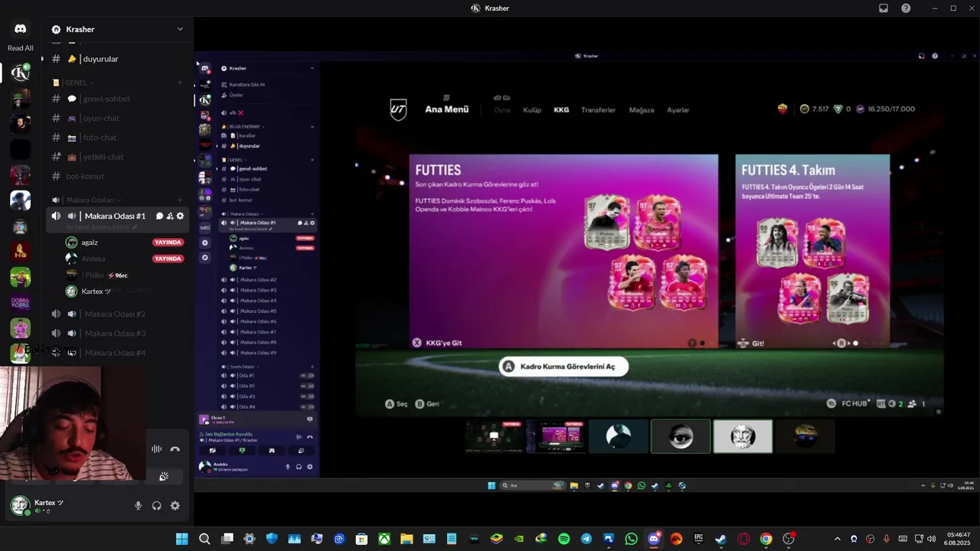Select the Kulüp tab in the game menu
This screenshot has height=551, width=980.
532,110
